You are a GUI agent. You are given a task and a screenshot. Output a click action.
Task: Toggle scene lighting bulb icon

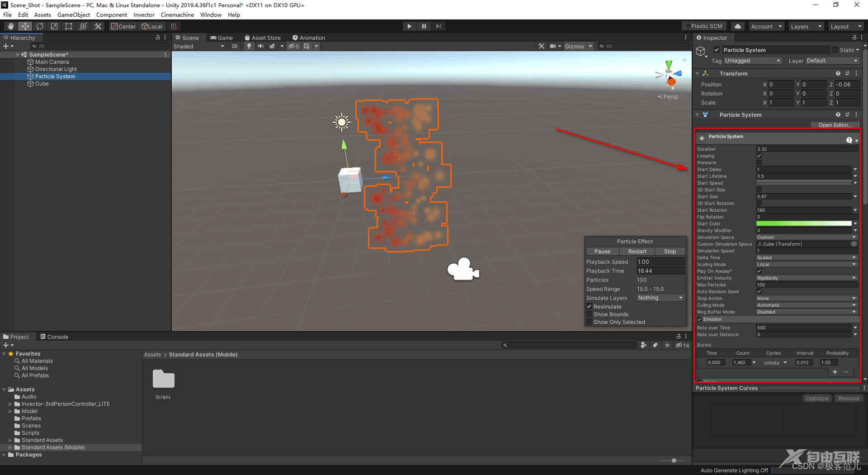[249, 46]
